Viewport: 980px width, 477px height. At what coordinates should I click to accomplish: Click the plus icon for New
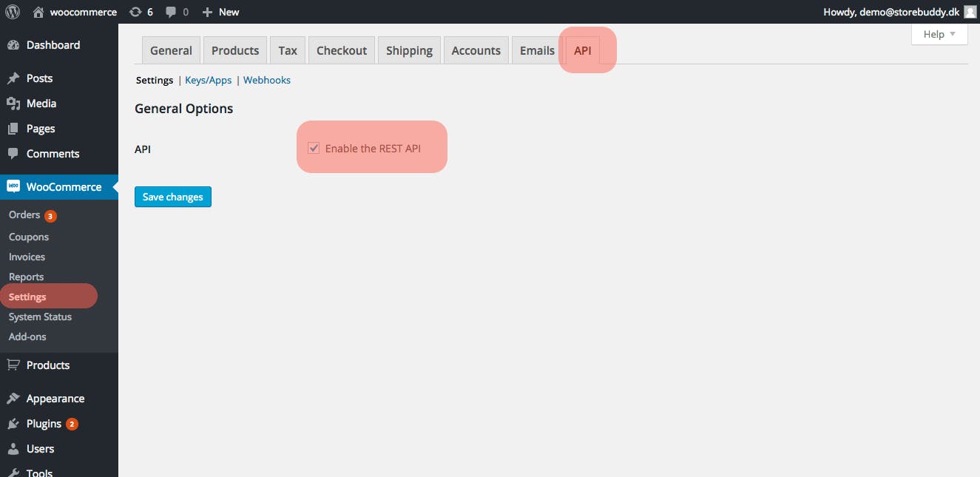coord(207,12)
